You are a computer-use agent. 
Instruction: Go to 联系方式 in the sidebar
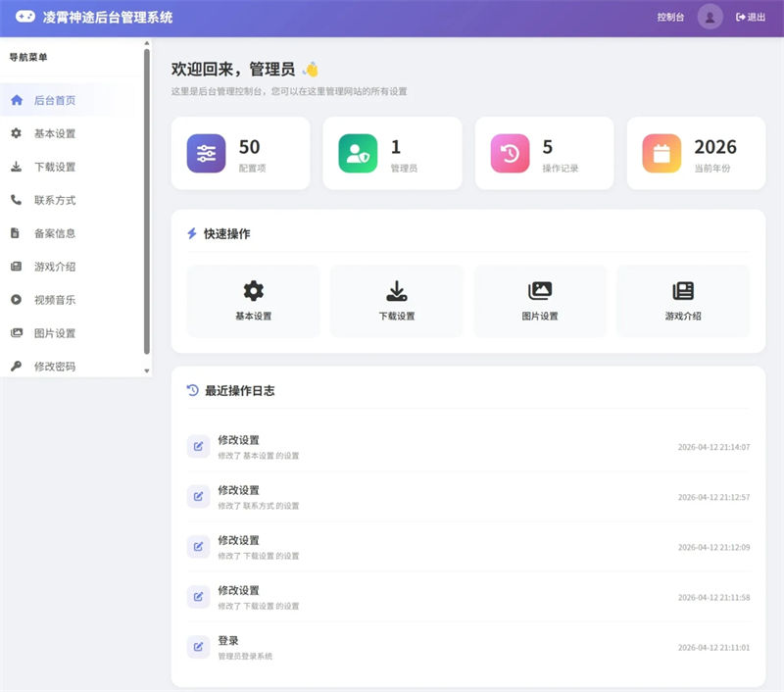(x=54, y=200)
